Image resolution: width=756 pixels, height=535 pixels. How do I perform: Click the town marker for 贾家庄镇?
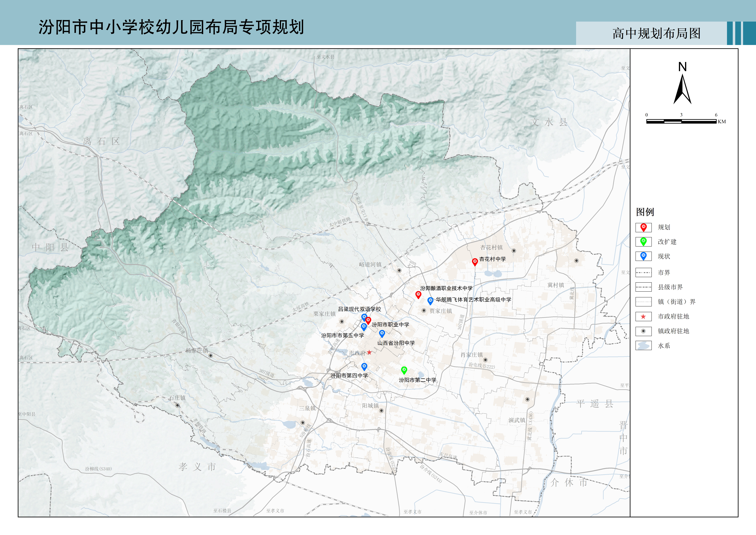(x=424, y=310)
